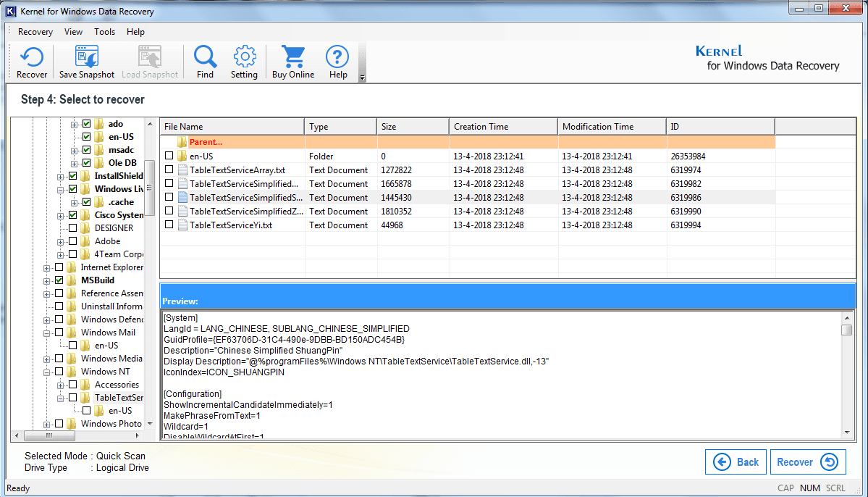Click the bottom-right Recover button

(x=808, y=462)
